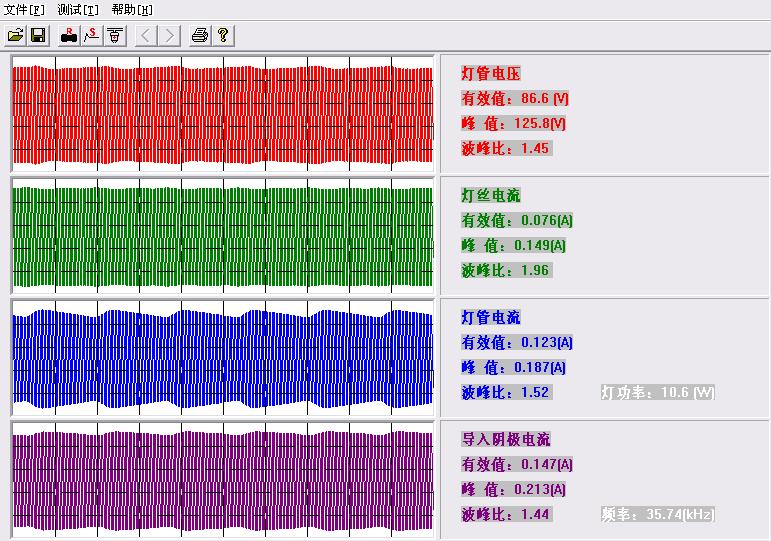The image size is (771, 541).
Task: Select the 峰值: 0.149[A] reading
Action: point(513,245)
